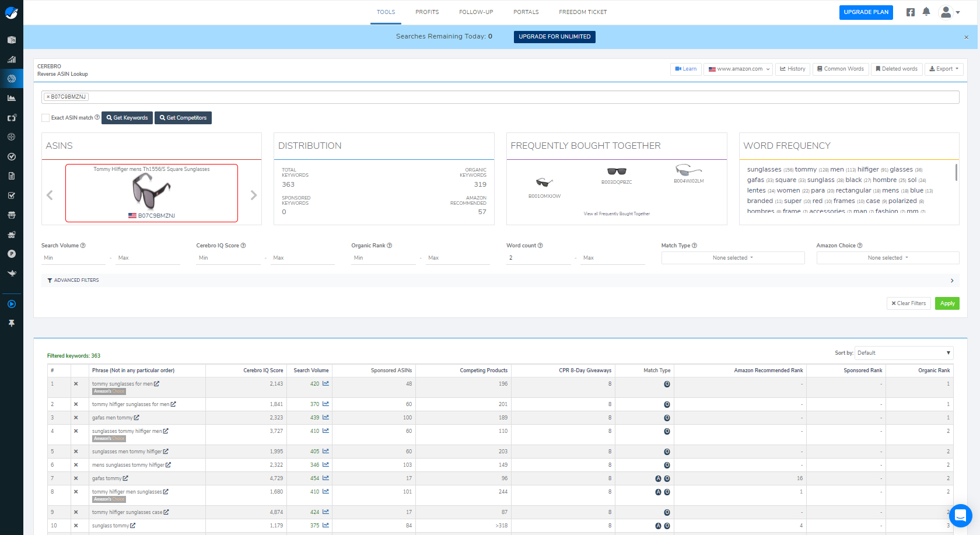Click the Helium 10 logo icon

point(12,12)
